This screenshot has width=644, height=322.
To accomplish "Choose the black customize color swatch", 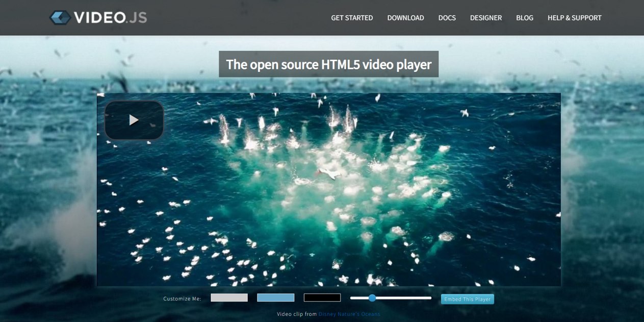I will 322,298.
